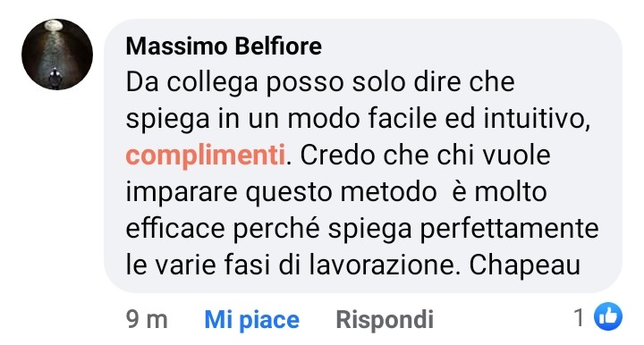Open the Massimo Belfiore profile name link
The height and width of the screenshot is (345, 644).
(224, 46)
